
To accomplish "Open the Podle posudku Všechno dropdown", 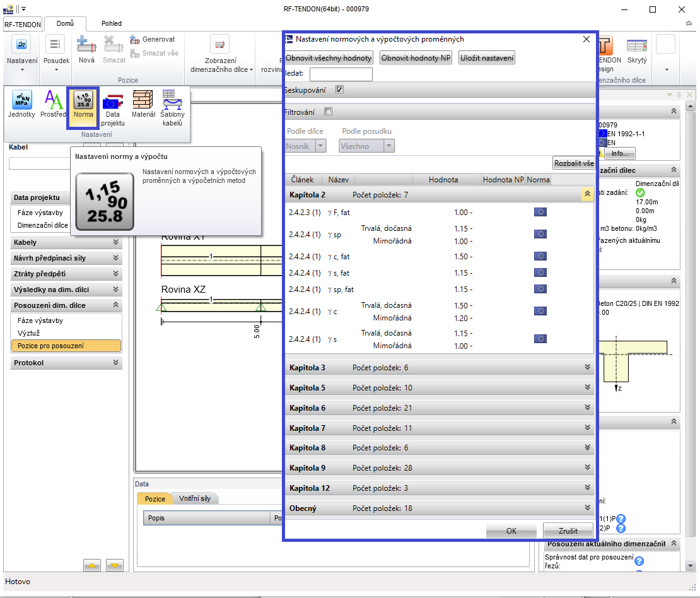I will tap(366, 146).
